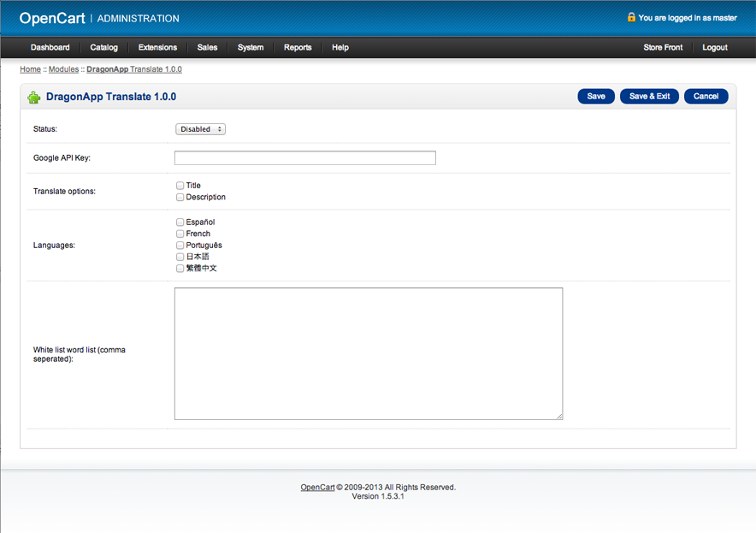Open the System menu

pyautogui.click(x=251, y=47)
